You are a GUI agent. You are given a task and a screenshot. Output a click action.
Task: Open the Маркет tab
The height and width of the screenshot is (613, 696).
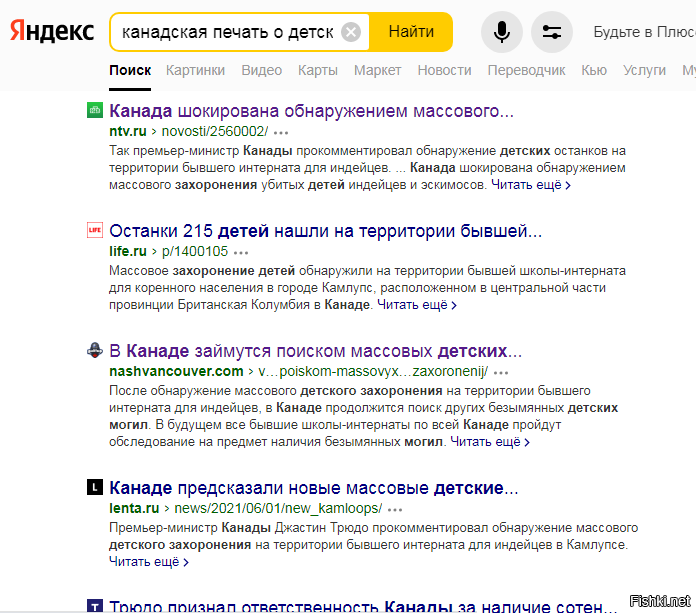(377, 70)
